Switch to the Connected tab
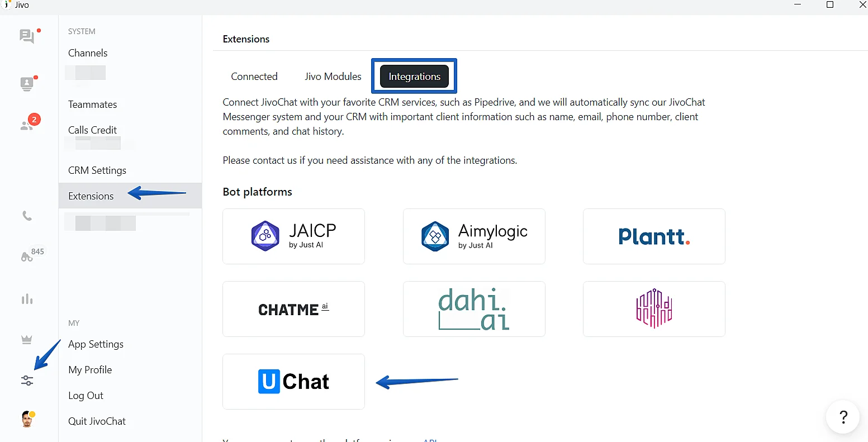The width and height of the screenshot is (868, 442). coord(254,77)
